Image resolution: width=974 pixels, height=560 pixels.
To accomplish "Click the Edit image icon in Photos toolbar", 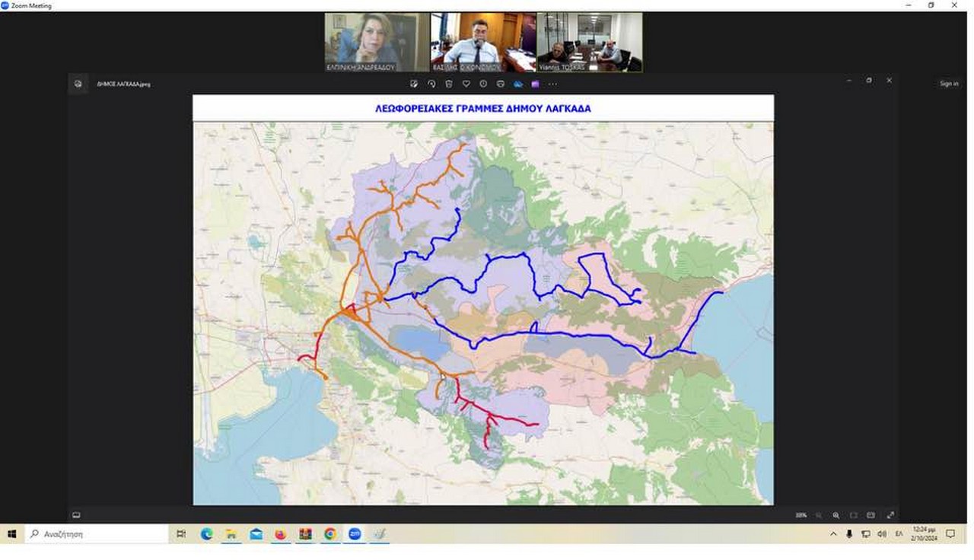I will [414, 84].
